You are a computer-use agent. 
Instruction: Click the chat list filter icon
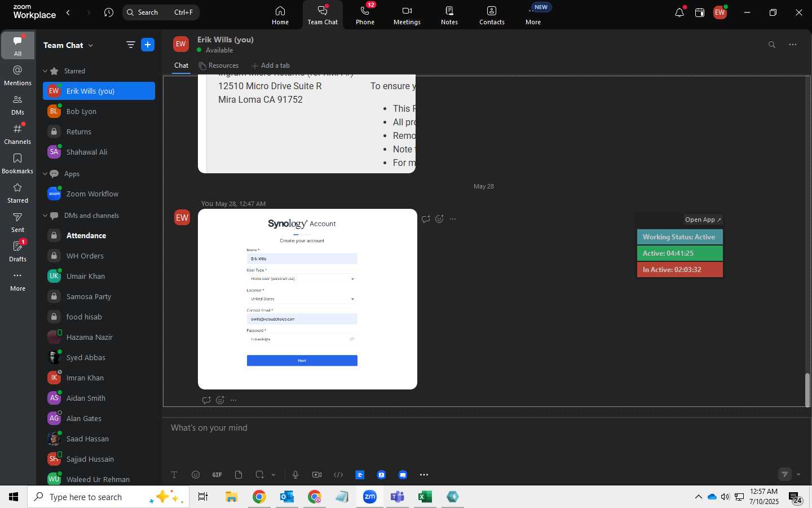[x=130, y=45]
